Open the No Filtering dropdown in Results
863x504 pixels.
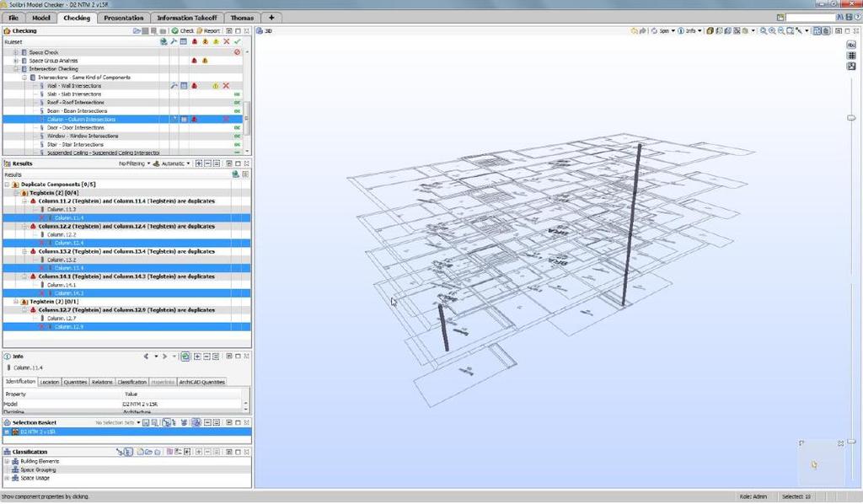click(x=134, y=164)
